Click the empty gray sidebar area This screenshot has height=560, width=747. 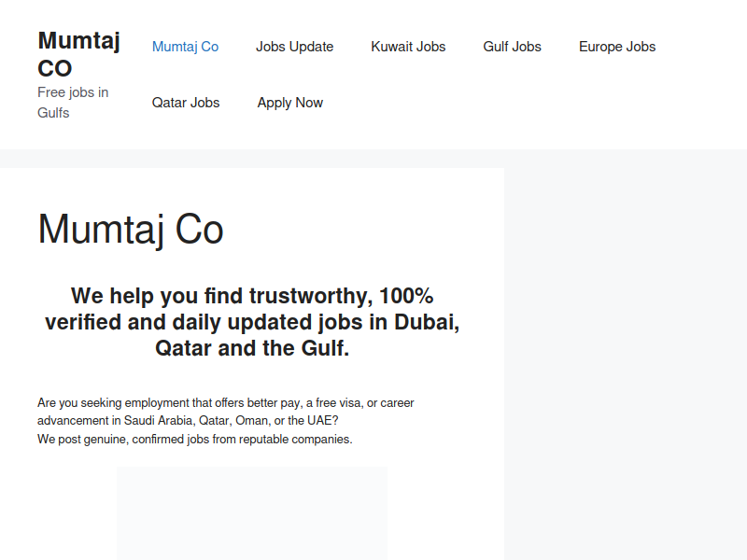tap(626, 362)
